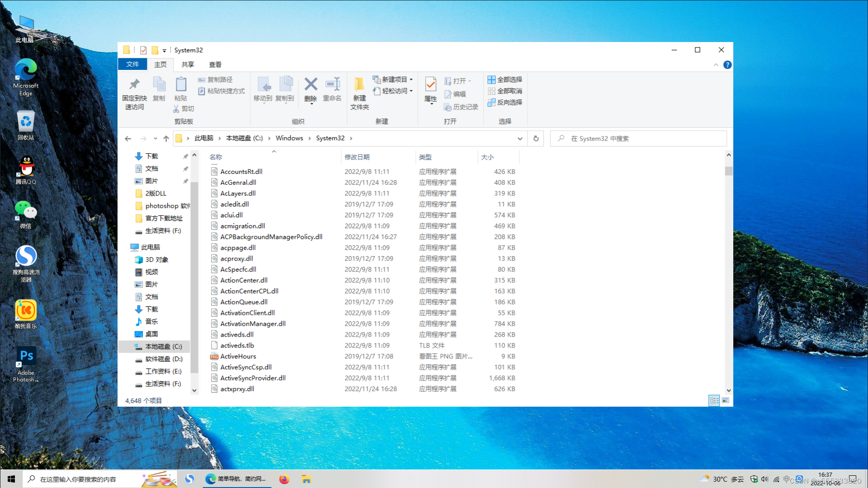Click Windows in the breadcrumb path
The width and height of the screenshot is (868, 488).
(289, 138)
